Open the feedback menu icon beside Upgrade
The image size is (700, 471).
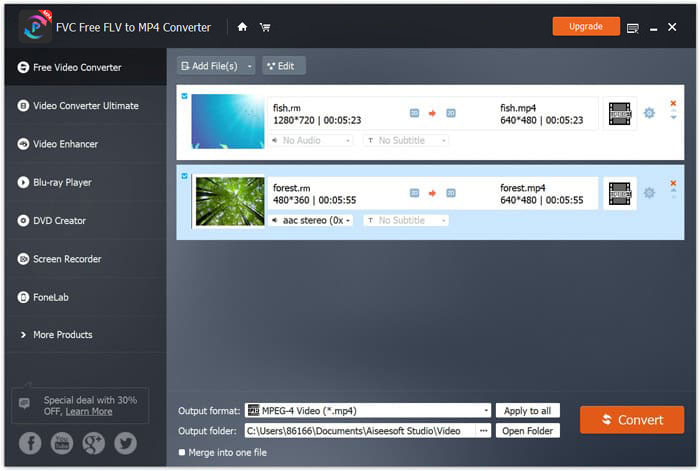(x=633, y=29)
